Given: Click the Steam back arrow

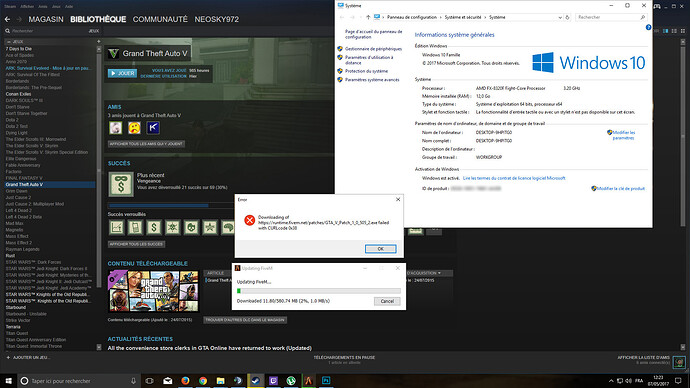Looking at the screenshot, I should click(7, 19).
